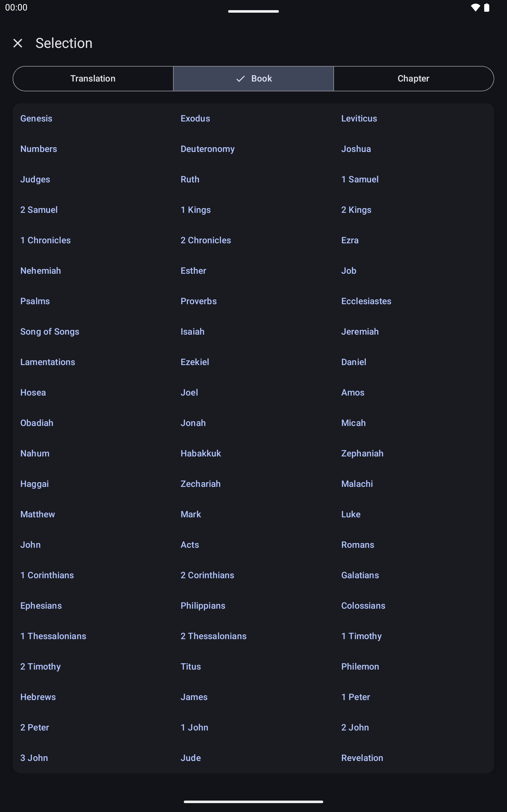Select the book of Isaiah
The width and height of the screenshot is (507, 812).
tap(192, 331)
